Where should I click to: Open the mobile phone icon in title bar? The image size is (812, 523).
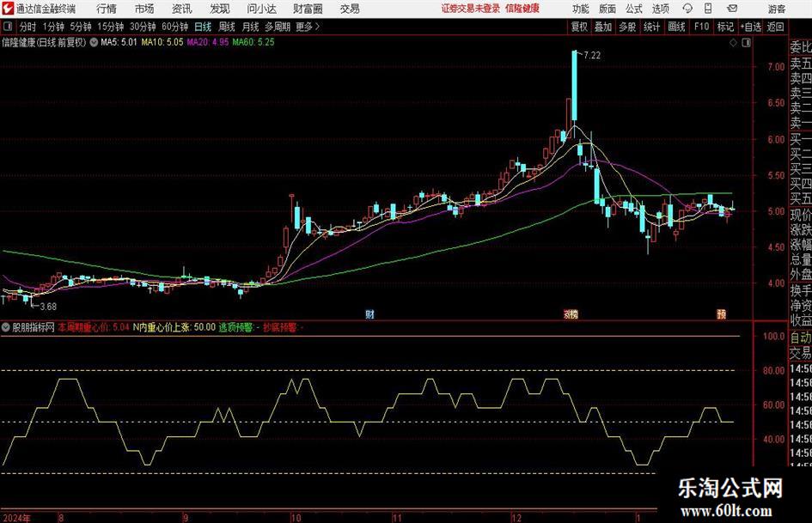[x=708, y=9]
